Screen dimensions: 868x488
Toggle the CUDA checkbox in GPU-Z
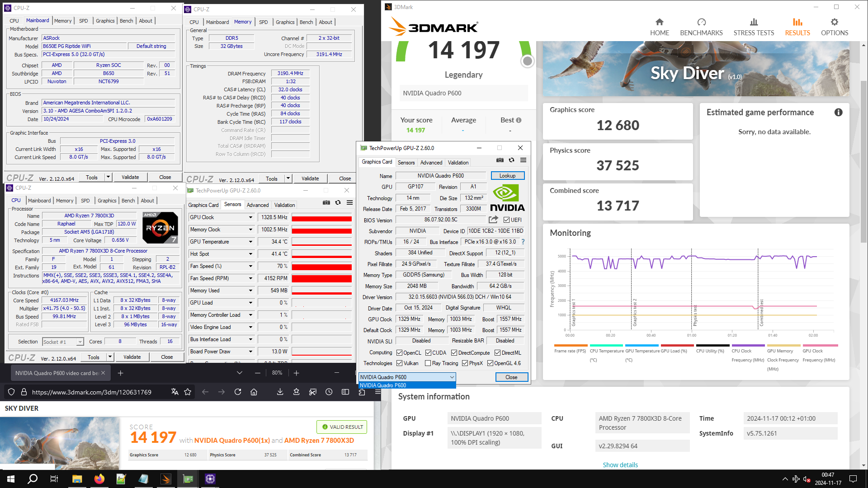pyautogui.click(x=428, y=353)
